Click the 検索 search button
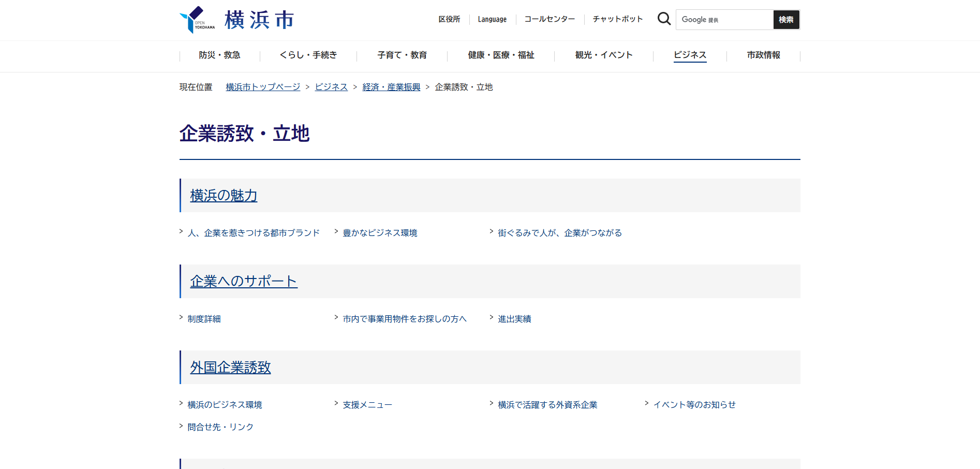This screenshot has width=980, height=469. point(786,20)
